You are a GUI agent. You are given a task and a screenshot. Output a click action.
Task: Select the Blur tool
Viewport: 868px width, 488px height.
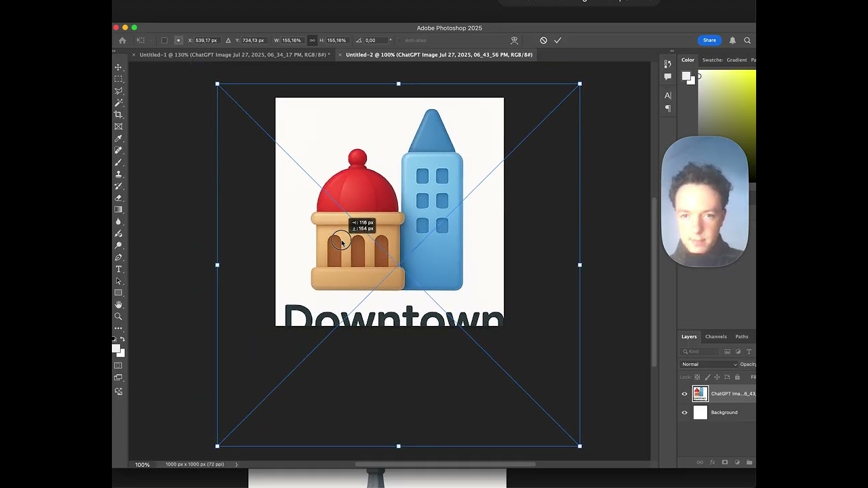click(118, 222)
